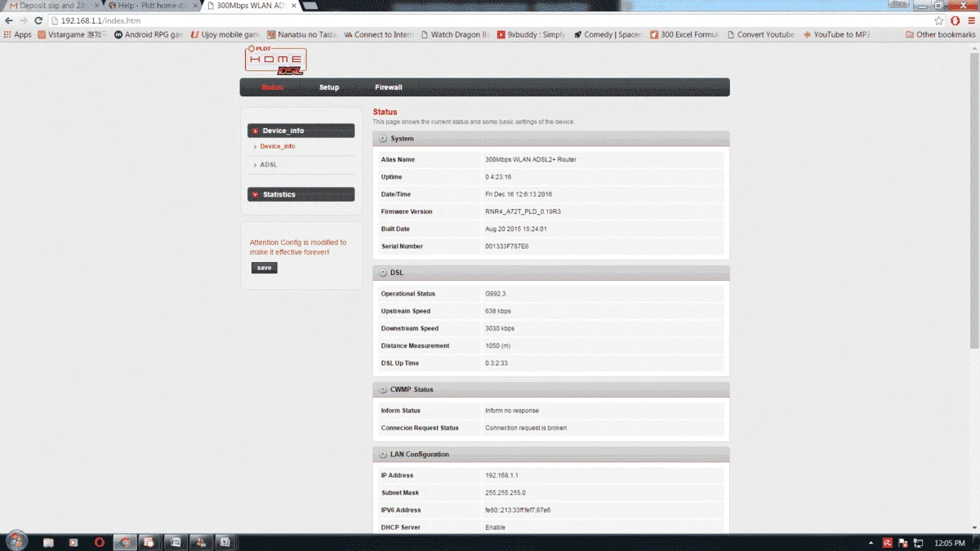Click the save config button
The height and width of the screenshot is (551, 980).
[x=265, y=268]
